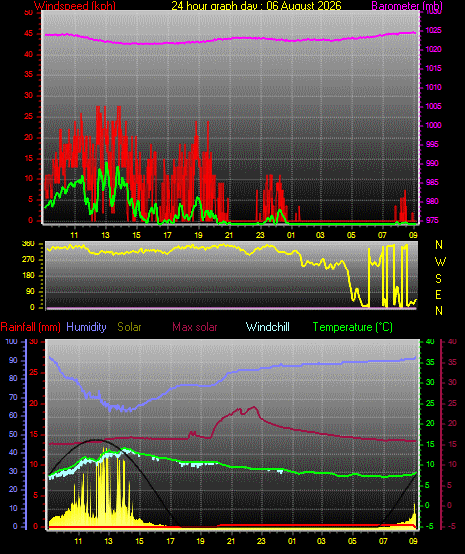Select the Humidity legend label
Screen dimensions: 465x554
(x=86, y=327)
